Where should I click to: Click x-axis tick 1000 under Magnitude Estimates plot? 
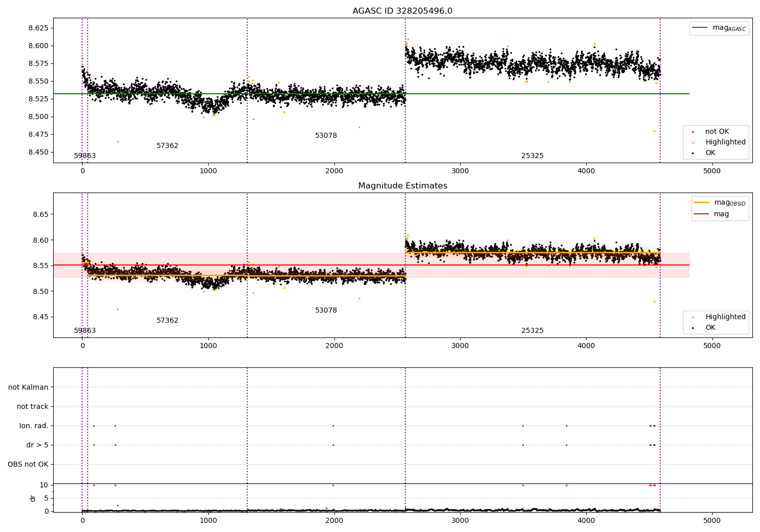pos(208,346)
